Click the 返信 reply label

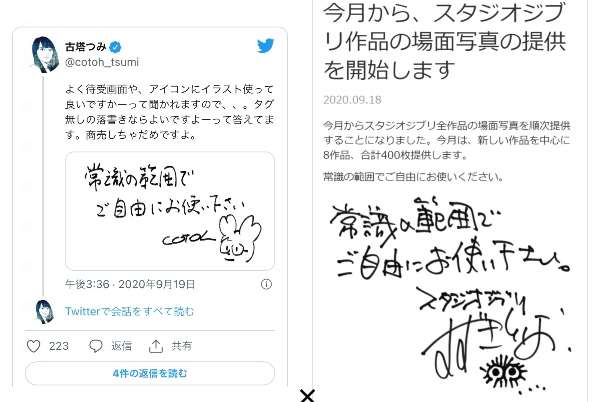pyautogui.click(x=122, y=346)
